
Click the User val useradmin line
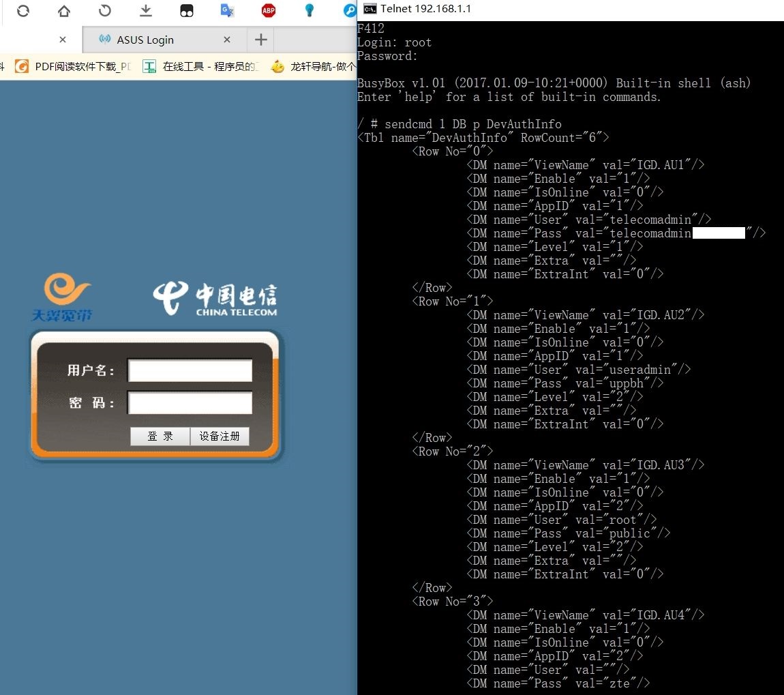[x=579, y=370]
